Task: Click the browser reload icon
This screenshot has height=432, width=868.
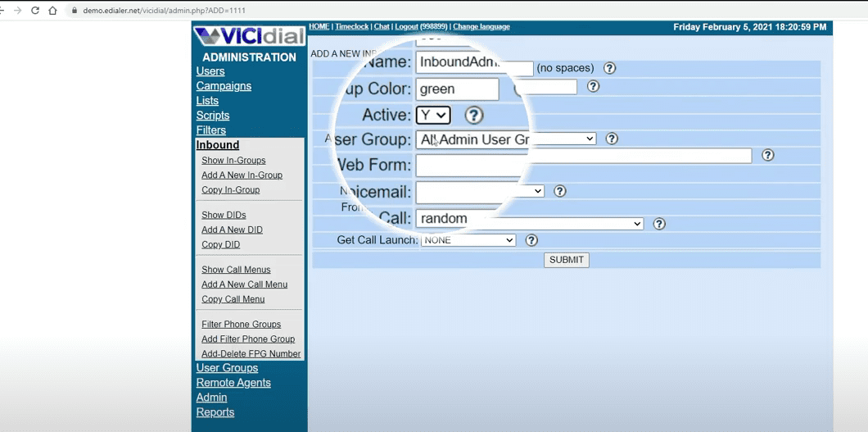Action: coord(34,11)
